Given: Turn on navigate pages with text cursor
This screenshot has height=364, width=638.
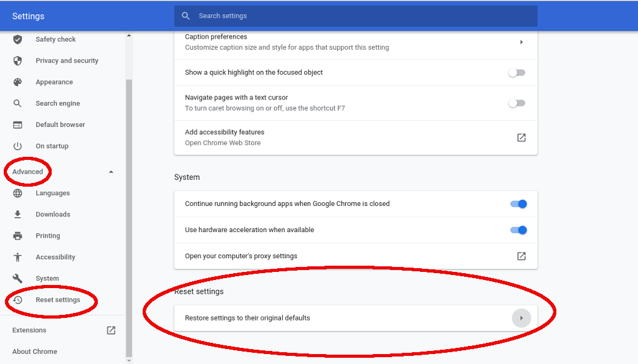Looking at the screenshot, I should pyautogui.click(x=517, y=103).
